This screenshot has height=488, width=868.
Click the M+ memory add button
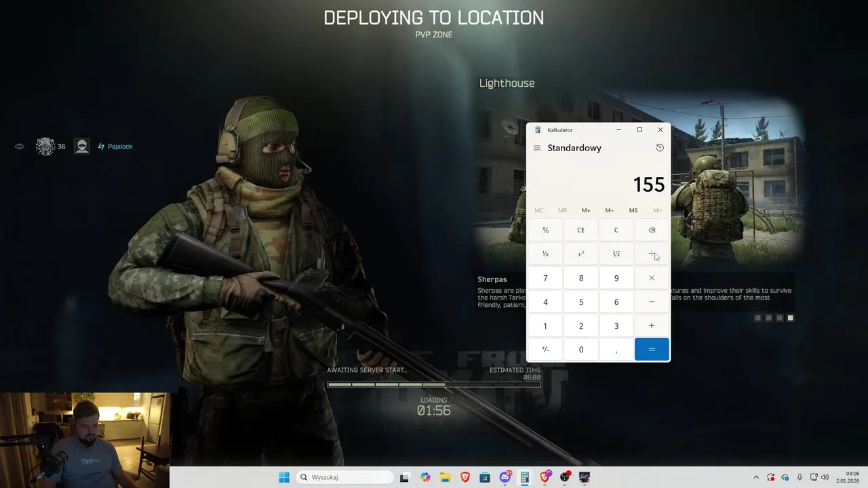pyautogui.click(x=586, y=210)
